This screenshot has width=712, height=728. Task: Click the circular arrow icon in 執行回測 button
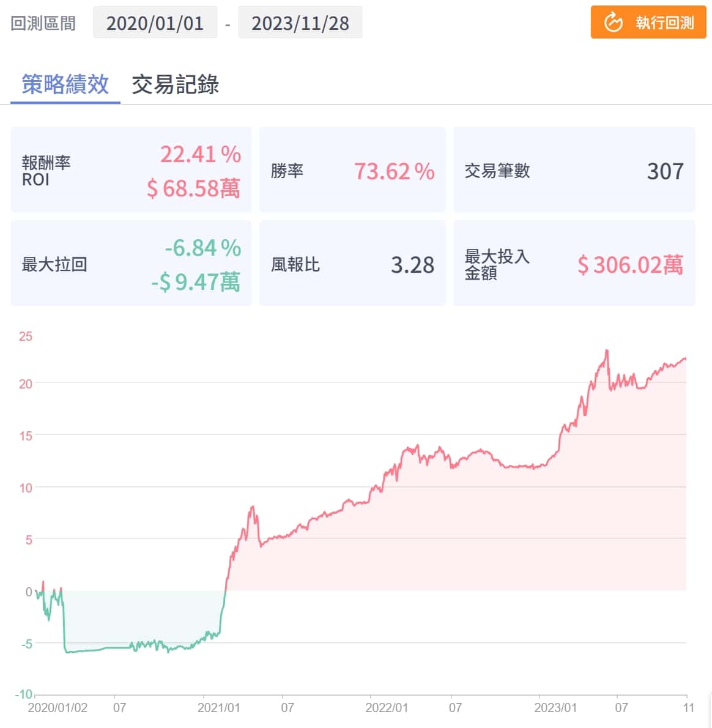coord(613,23)
